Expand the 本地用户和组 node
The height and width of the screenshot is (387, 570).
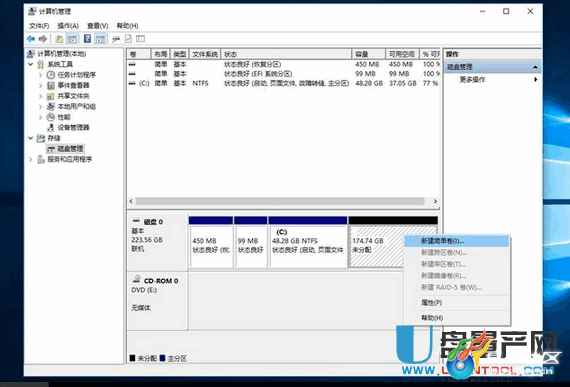point(40,107)
